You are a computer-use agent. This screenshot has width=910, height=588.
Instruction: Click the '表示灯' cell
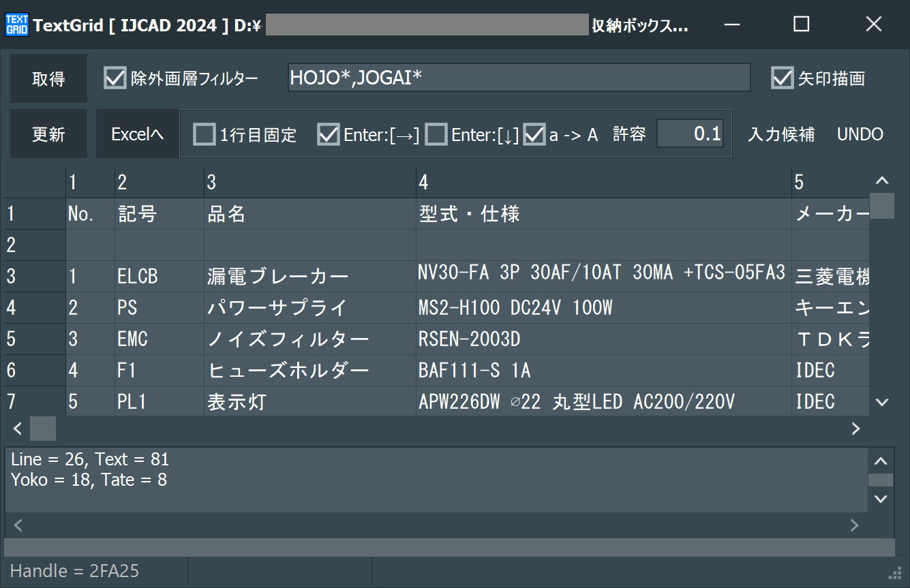pyautogui.click(x=310, y=401)
